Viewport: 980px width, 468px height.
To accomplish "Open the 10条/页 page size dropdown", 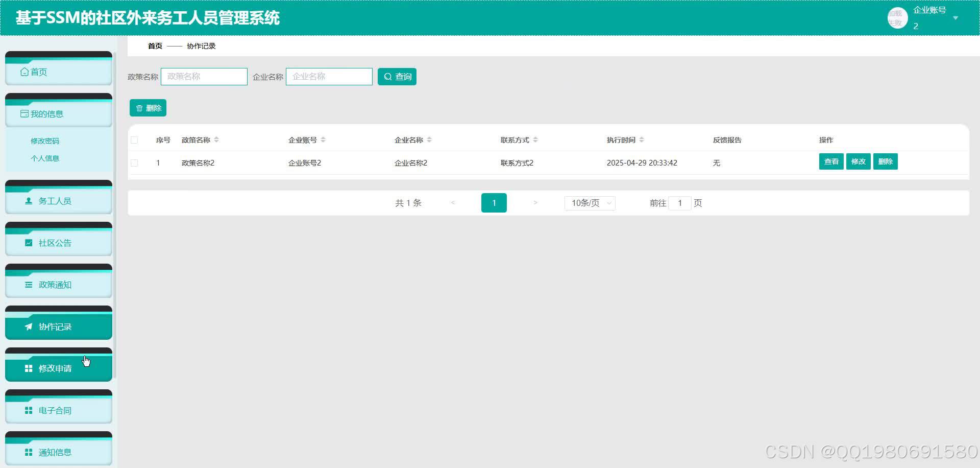I will tap(590, 203).
